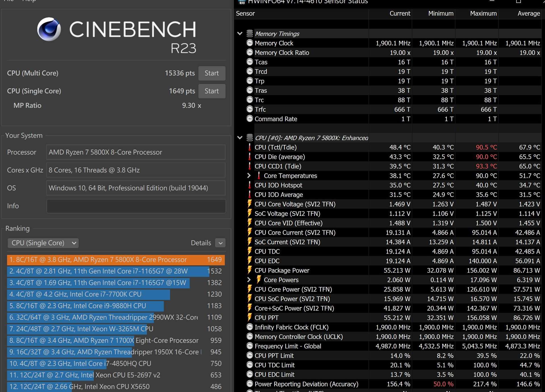This screenshot has width=545, height=392.
Task: Open the CPU (Single Core) ranking dropdown
Action: point(43,243)
